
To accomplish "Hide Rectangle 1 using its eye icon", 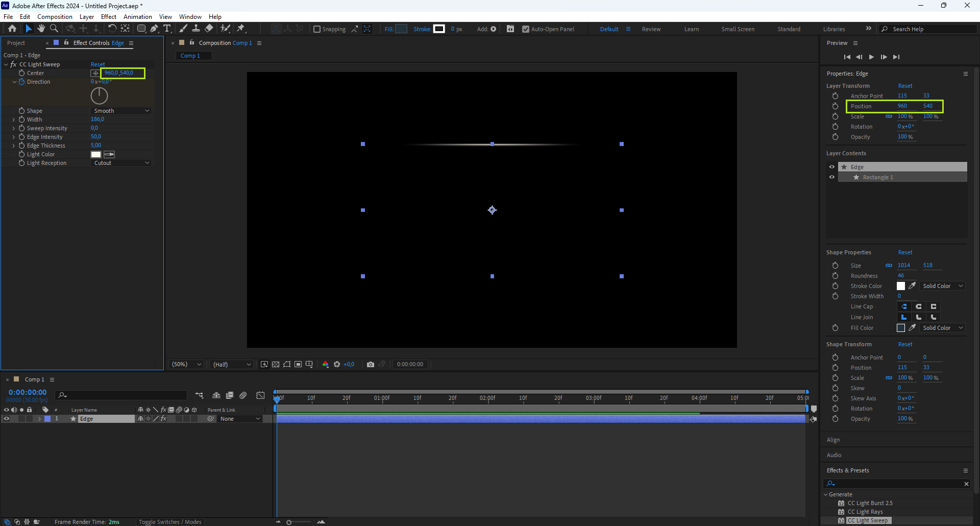I will coord(832,177).
